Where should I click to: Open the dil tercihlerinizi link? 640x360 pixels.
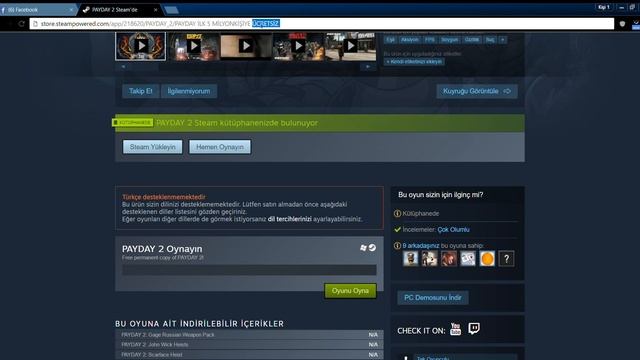289,219
